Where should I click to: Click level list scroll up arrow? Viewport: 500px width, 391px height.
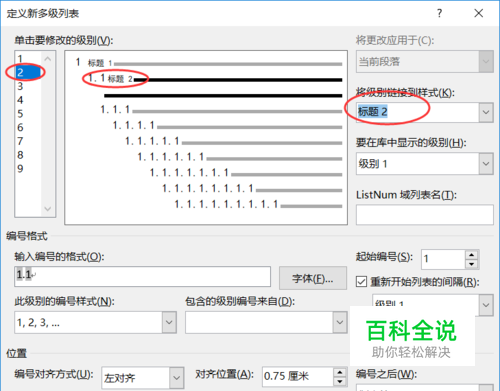pyautogui.click(x=48, y=59)
